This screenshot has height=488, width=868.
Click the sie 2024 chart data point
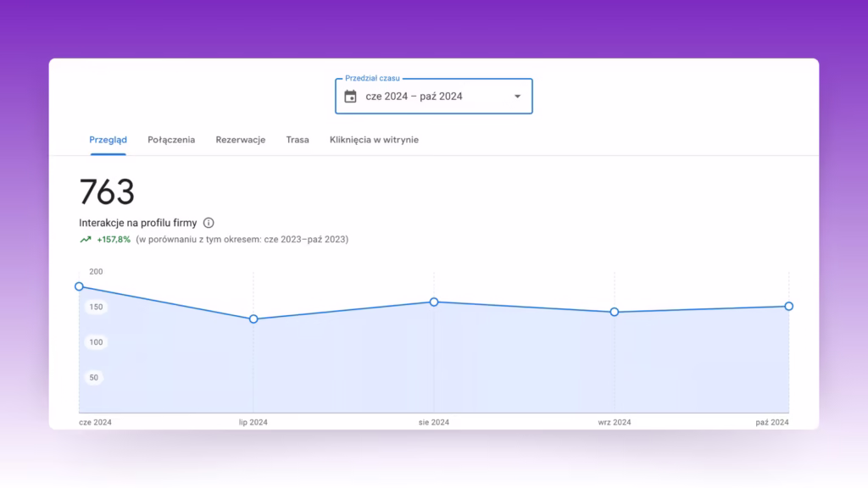434,302
